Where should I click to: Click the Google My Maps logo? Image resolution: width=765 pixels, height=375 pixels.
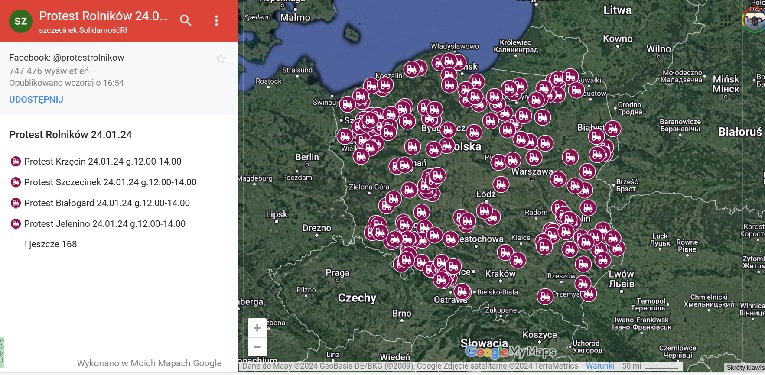(x=510, y=352)
